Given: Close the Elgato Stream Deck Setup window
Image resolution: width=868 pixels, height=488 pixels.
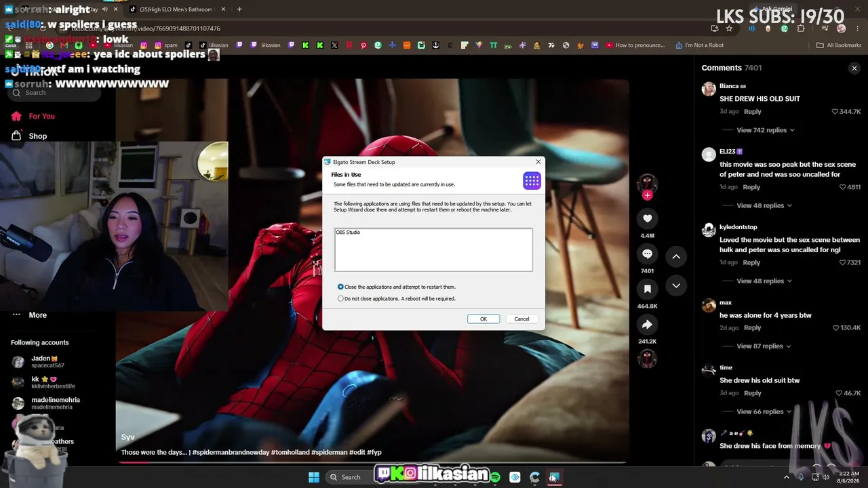Looking at the screenshot, I should 538,162.
